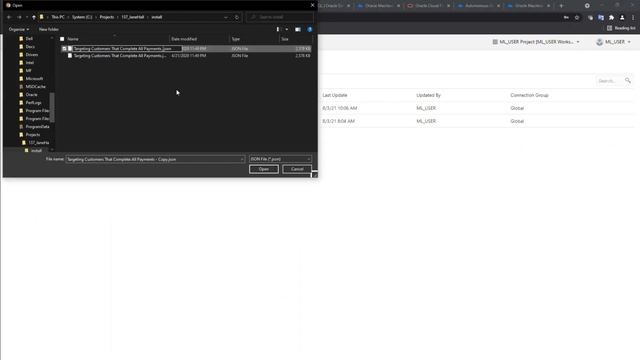Sort by Connection Group column
The image size is (640, 360).
click(x=529, y=95)
